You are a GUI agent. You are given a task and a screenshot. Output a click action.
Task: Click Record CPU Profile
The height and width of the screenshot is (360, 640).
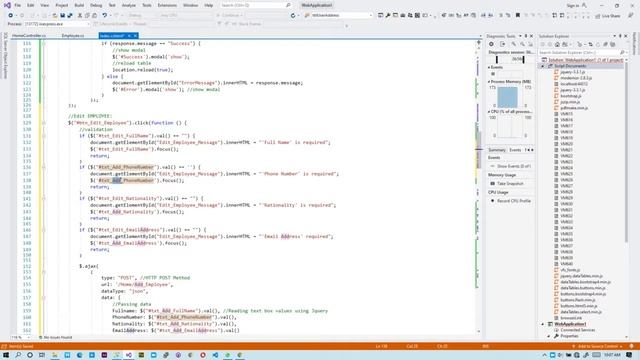514,201
